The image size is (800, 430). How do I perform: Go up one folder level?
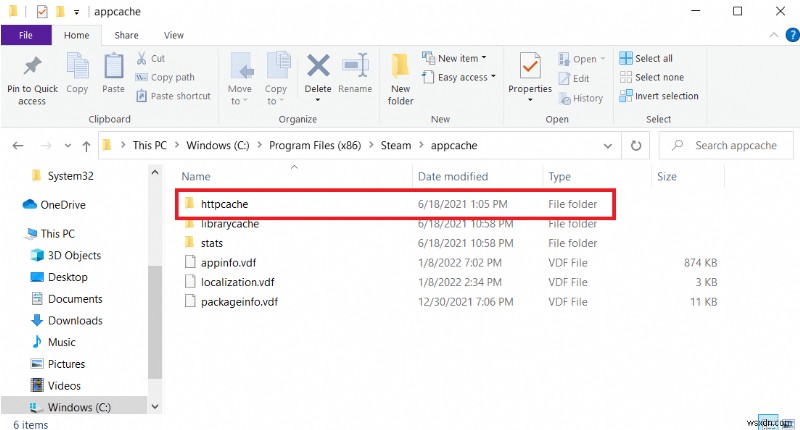click(x=86, y=146)
